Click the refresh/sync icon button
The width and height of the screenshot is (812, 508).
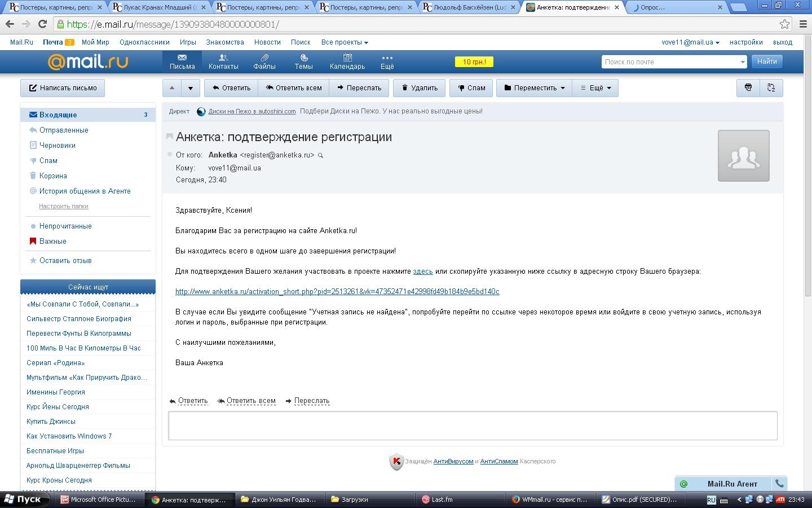tap(771, 87)
